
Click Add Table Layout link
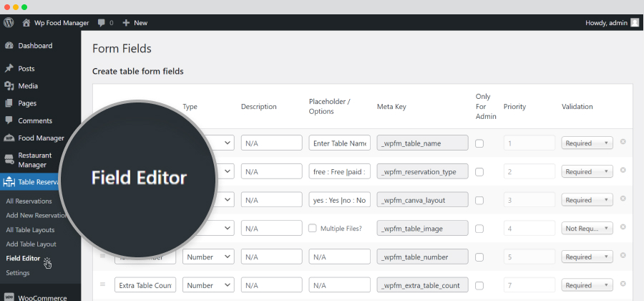click(x=31, y=244)
